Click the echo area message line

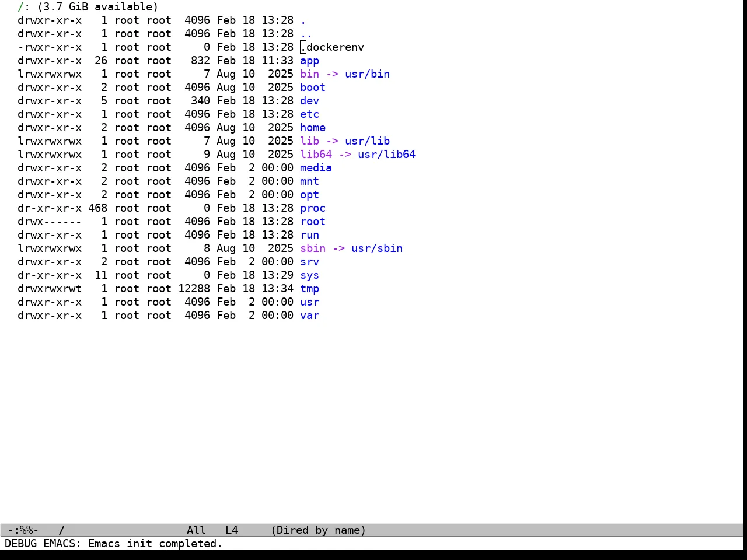coord(114,544)
